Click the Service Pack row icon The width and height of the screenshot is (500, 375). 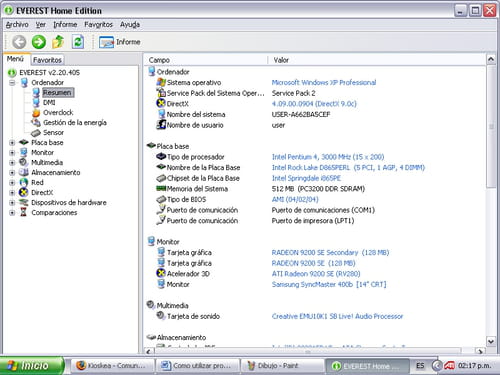[161, 93]
